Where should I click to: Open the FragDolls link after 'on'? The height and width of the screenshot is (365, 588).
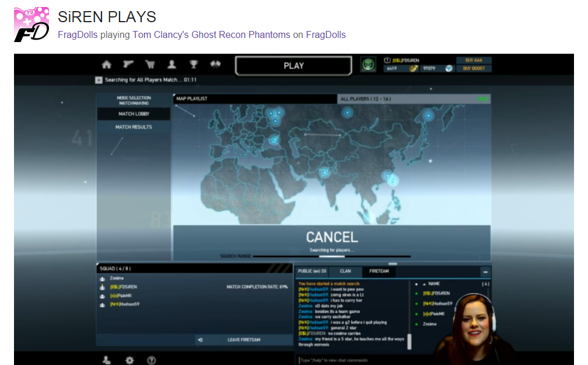pos(326,35)
